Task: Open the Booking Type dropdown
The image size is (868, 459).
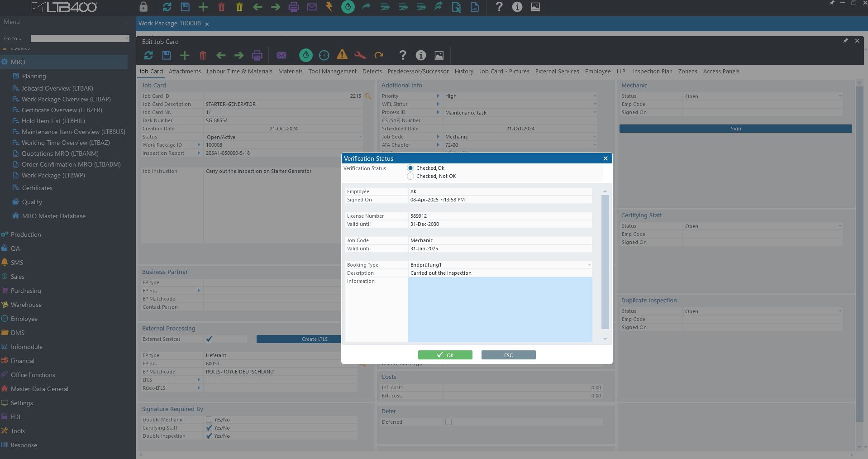Action: pyautogui.click(x=589, y=265)
